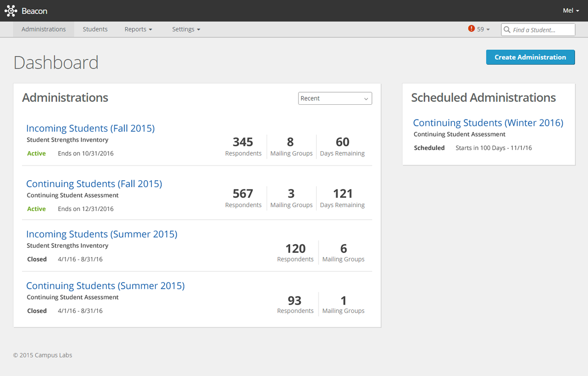Open Incoming Students (Summer 2015) link
Image resolution: width=588 pixels, height=376 pixels.
[101, 234]
